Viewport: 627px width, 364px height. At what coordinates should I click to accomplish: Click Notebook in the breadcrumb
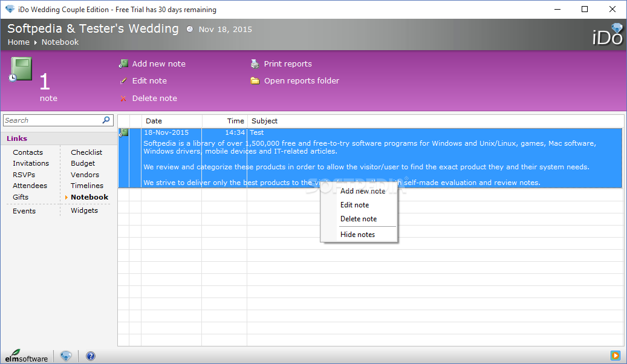[x=60, y=42]
